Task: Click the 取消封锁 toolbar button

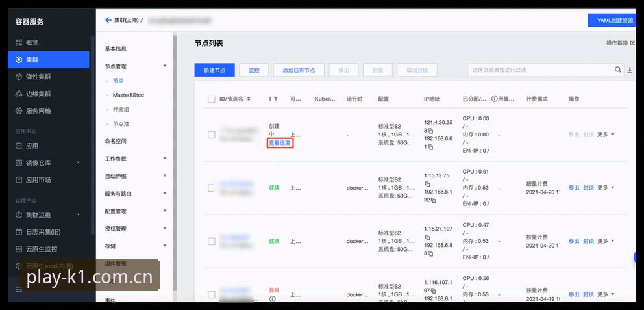Action: pyautogui.click(x=417, y=70)
